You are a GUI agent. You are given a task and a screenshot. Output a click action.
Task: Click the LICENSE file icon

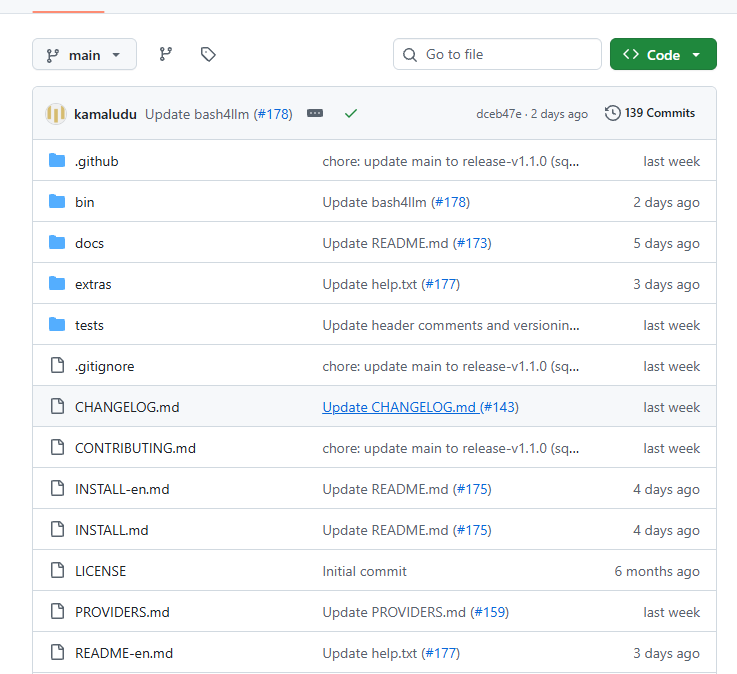(x=57, y=571)
